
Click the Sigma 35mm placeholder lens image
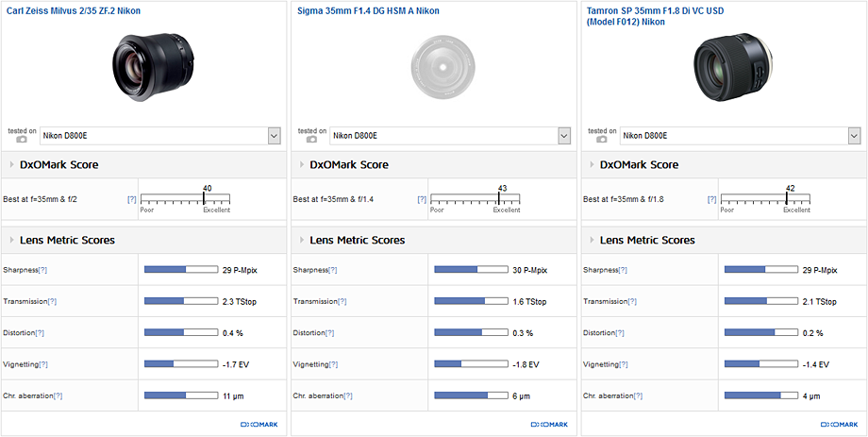pyautogui.click(x=442, y=66)
